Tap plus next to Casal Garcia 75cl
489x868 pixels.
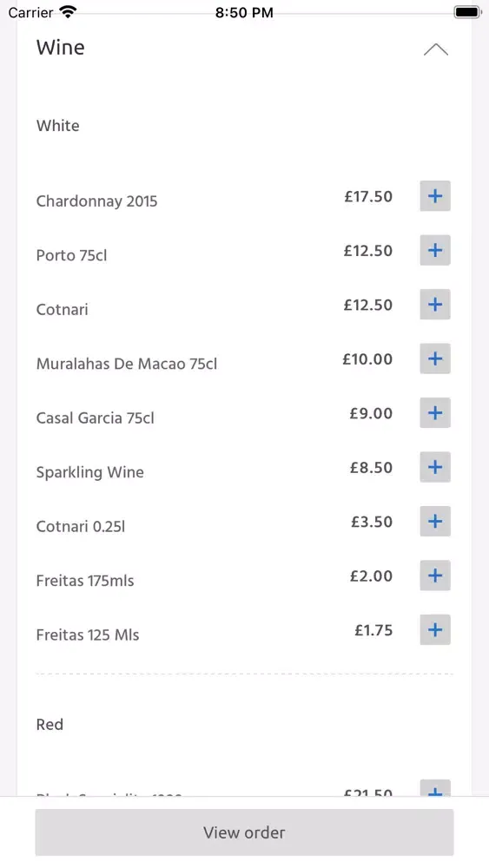[x=435, y=413]
